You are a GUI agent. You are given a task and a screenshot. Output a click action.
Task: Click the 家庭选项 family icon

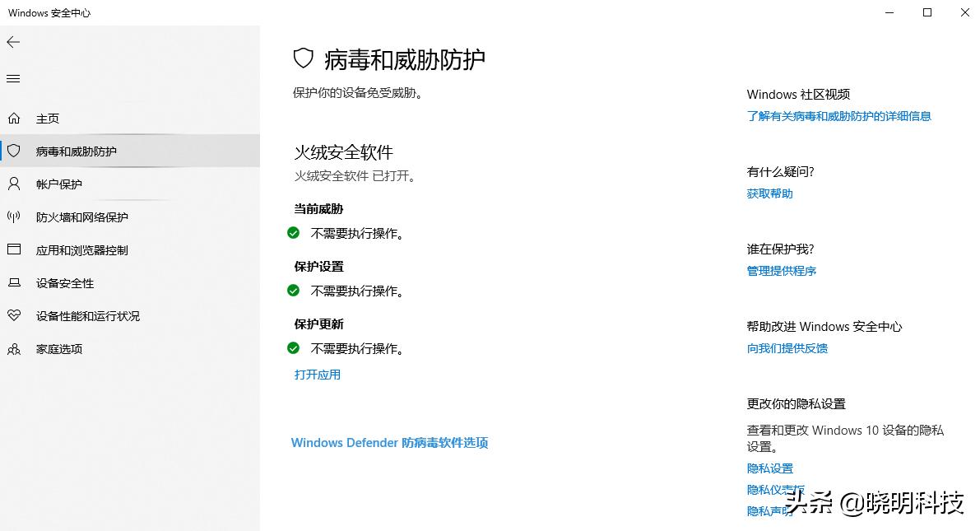point(14,348)
